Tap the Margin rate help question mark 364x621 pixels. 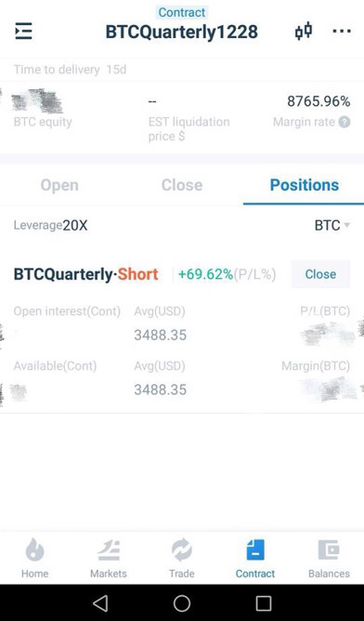click(x=344, y=122)
